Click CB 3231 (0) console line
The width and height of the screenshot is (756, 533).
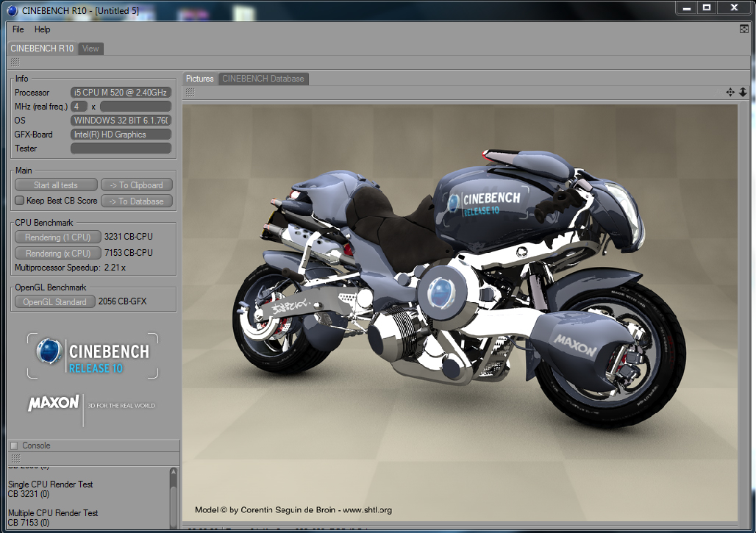coord(29,494)
